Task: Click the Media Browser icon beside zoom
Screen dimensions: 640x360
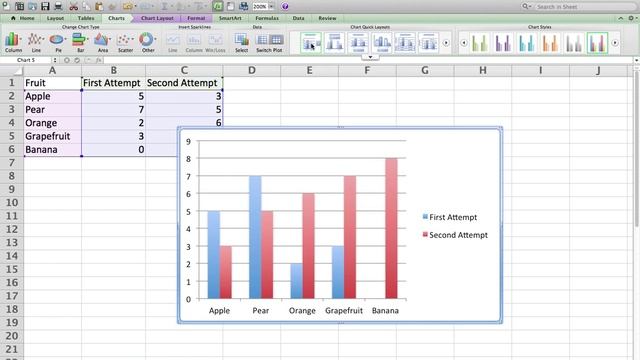Action: tap(244, 7)
